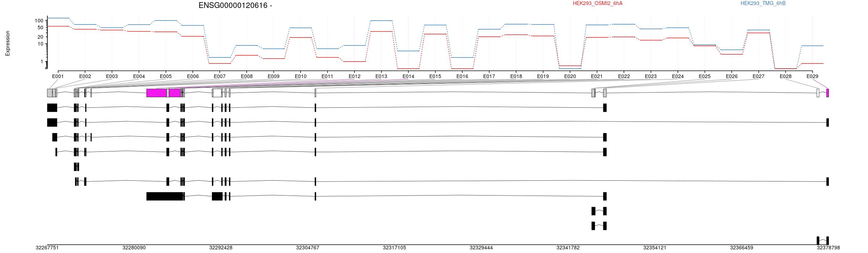
Task: Click exon label E018
Action: [516, 76]
